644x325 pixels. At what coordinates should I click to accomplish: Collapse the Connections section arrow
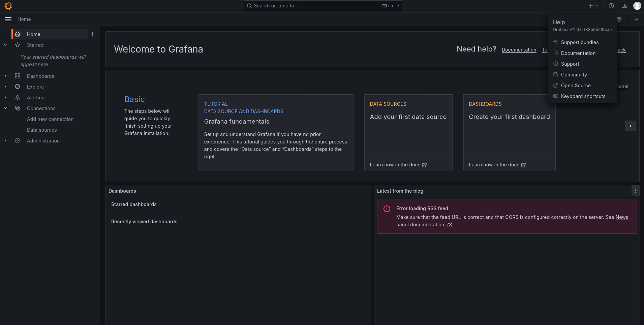click(5, 108)
